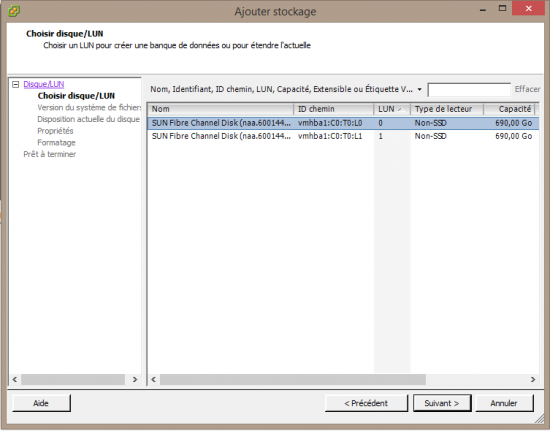Viewport: 550px width, 431px height.
Task: Select the disk with path vmhba1:C0:T0:L1
Action: 343,136
